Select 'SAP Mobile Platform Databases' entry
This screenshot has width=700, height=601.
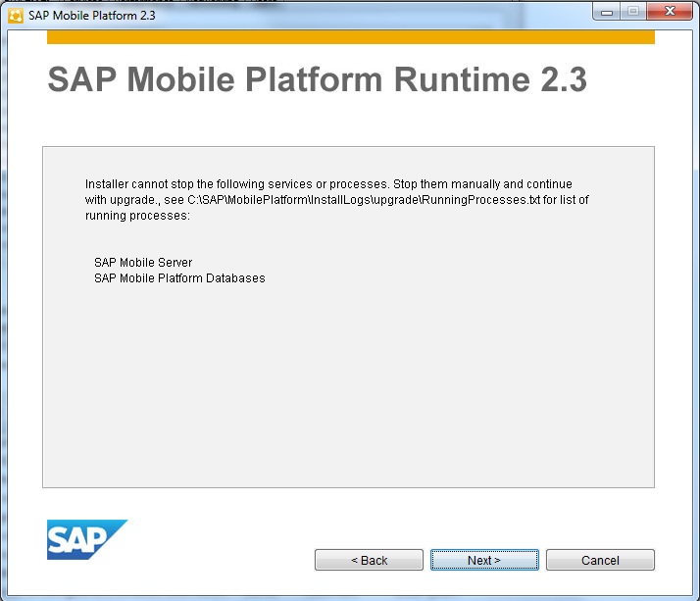(179, 278)
